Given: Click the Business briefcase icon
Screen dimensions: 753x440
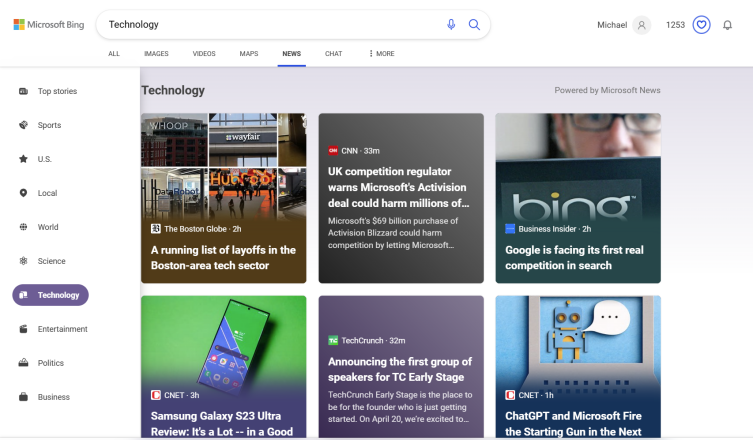Looking at the screenshot, I should point(23,397).
